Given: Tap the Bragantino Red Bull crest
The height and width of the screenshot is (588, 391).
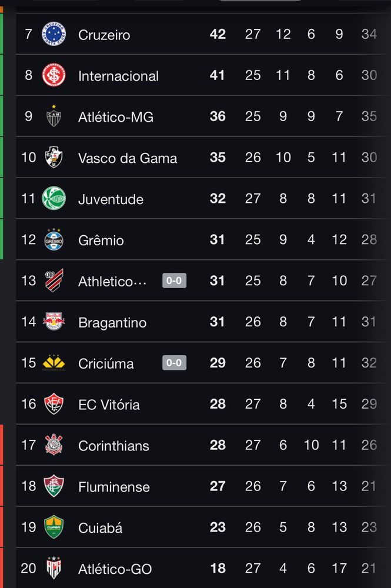Looking at the screenshot, I should point(54,322).
